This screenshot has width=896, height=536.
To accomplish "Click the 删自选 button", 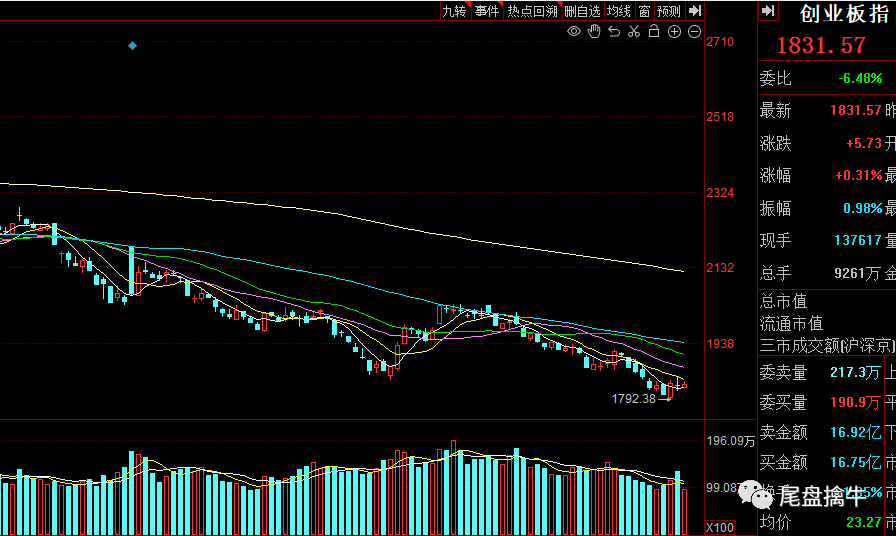I will coord(582,11).
